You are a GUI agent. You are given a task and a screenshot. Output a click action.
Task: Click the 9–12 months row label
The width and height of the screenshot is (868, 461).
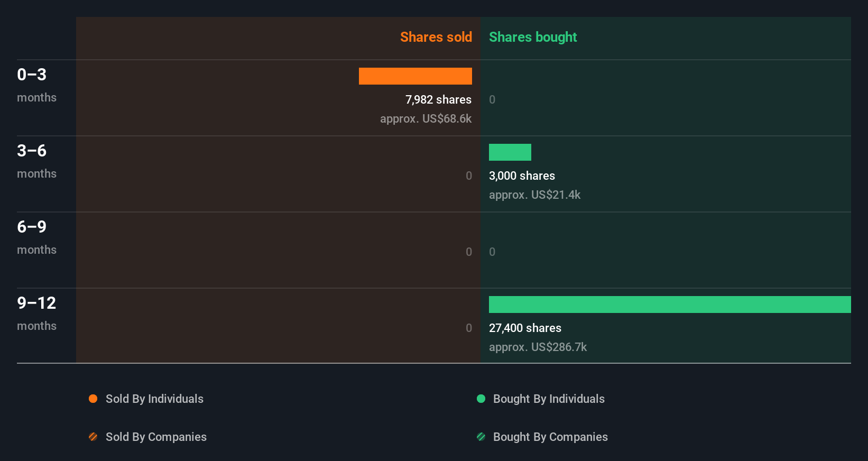point(36,314)
